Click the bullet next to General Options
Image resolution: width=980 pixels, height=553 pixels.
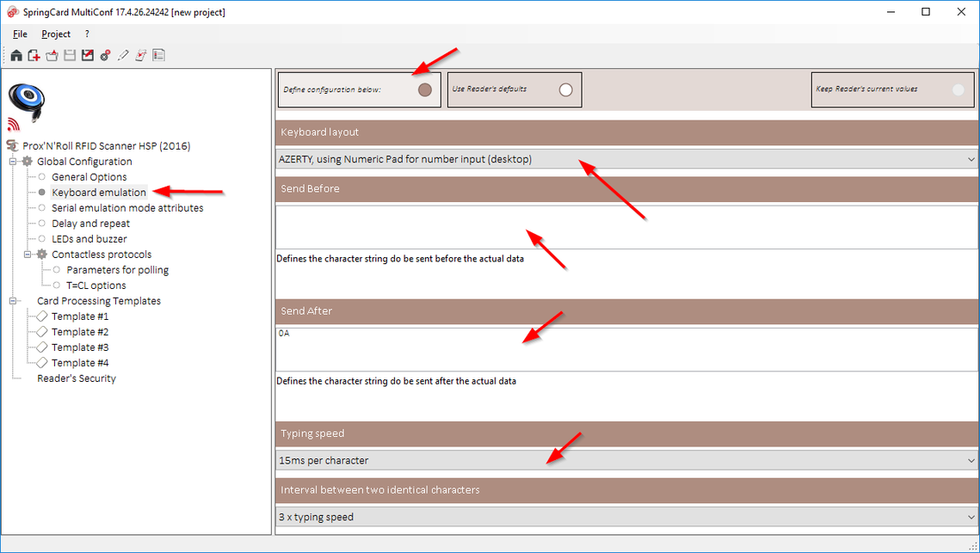[x=42, y=177]
